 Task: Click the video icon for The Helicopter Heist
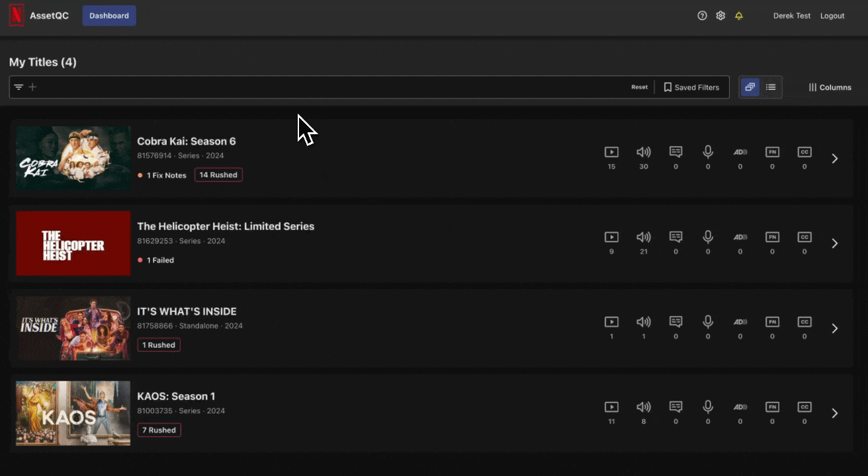point(611,237)
